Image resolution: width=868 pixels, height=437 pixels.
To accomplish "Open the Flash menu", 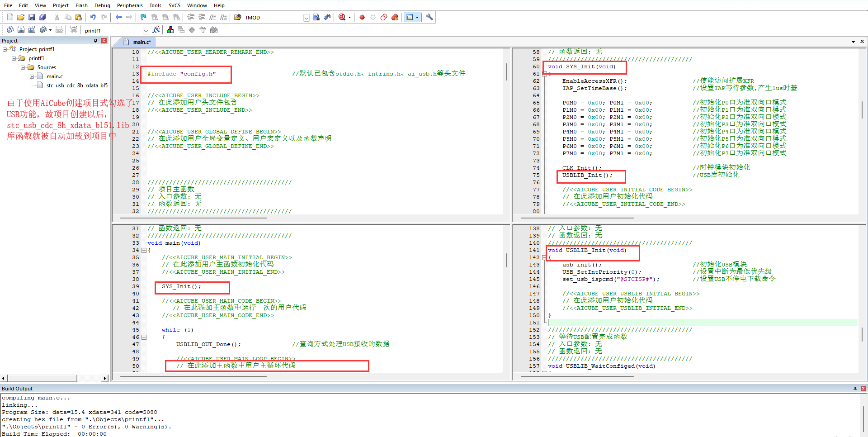I will 81,5.
